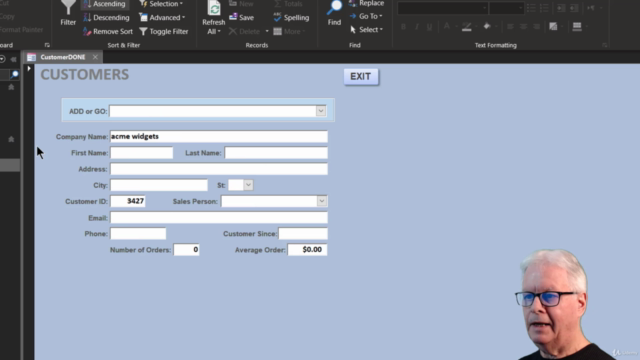Click the text highlight color icon
This screenshot has width=640, height=360.
(x=467, y=27)
